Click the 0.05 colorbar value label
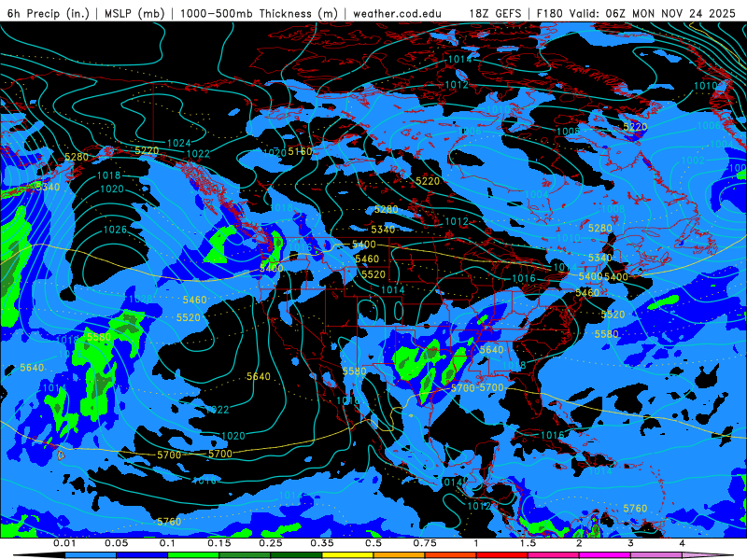This screenshot has height=560, width=747. coord(116,543)
